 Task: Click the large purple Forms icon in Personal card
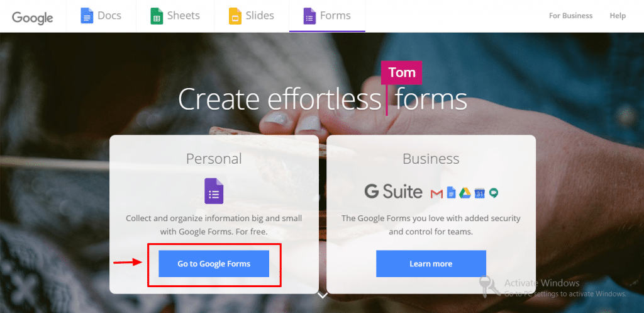pyautogui.click(x=214, y=191)
